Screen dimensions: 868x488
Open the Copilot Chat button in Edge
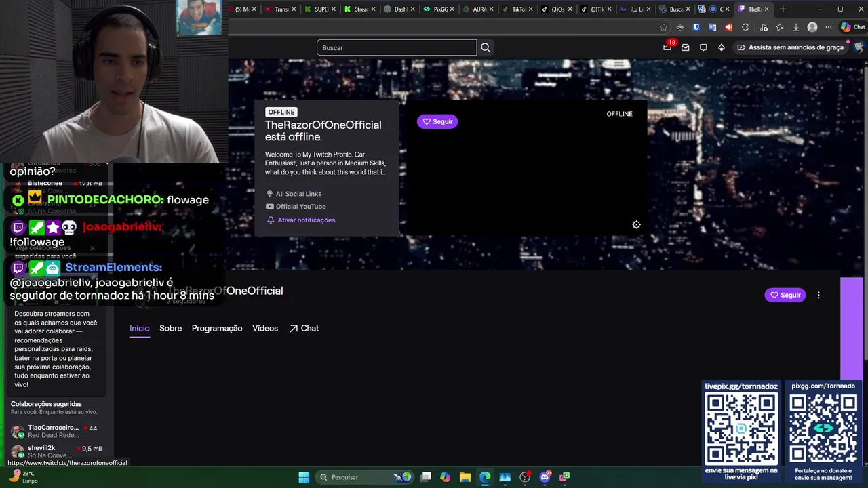[x=853, y=27]
